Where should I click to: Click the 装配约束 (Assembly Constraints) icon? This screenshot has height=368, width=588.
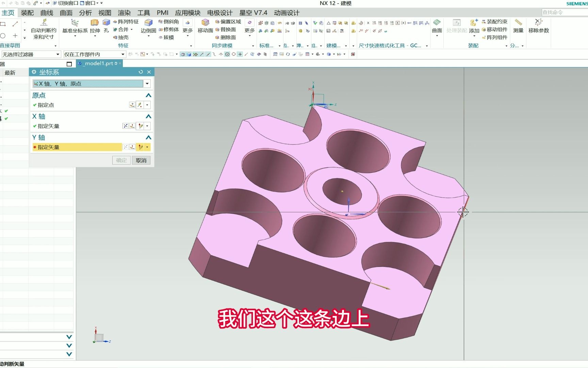tap(495, 22)
